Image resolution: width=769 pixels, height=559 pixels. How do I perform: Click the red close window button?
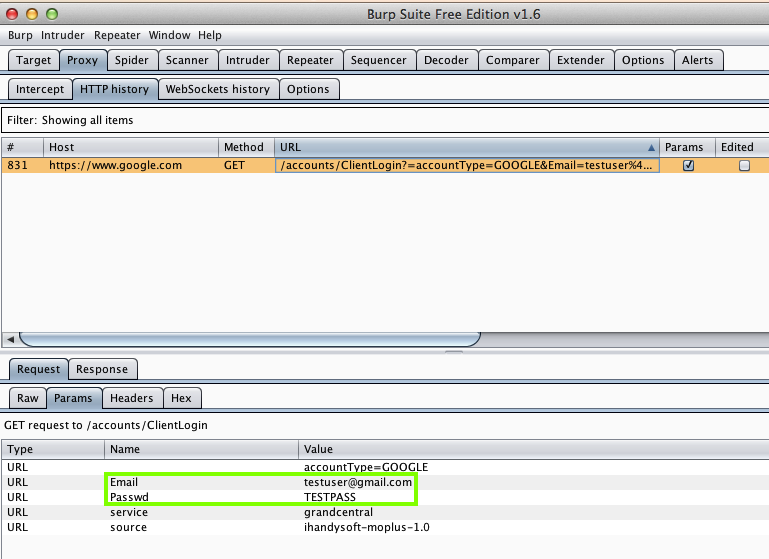(12, 14)
